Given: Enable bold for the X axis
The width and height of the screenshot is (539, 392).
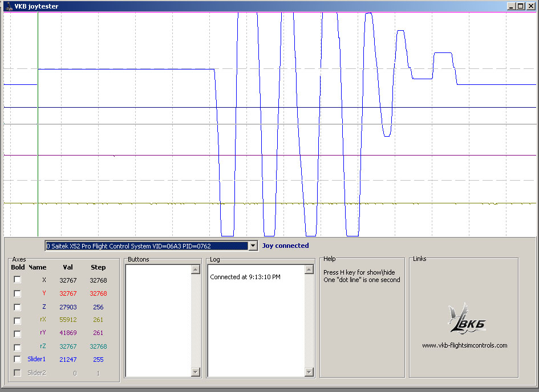Looking at the screenshot, I should click(18, 280).
